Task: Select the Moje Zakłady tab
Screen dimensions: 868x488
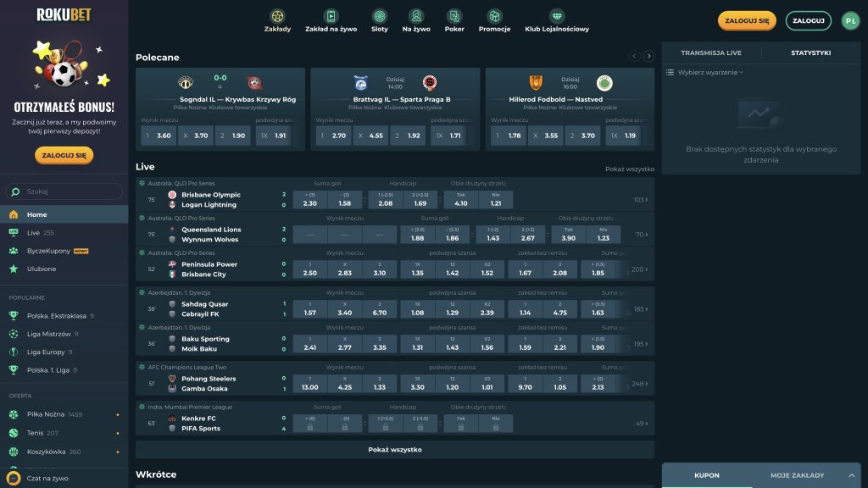Action: 797,475
